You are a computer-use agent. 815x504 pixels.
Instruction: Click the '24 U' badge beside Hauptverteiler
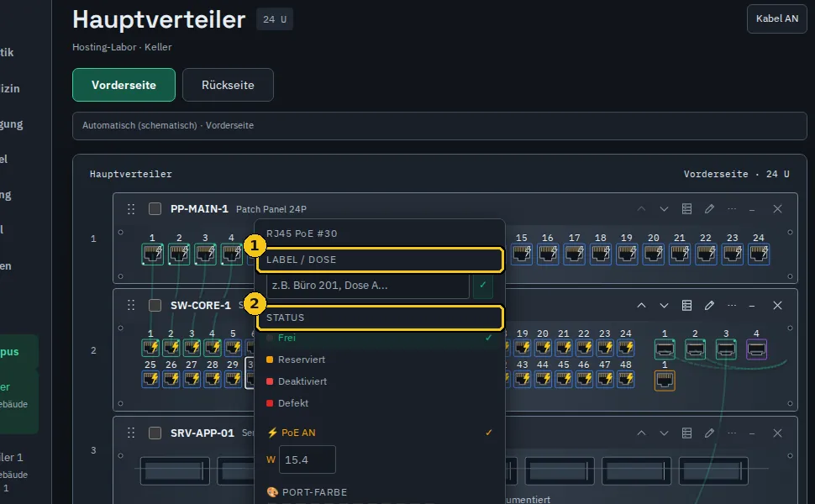click(275, 19)
